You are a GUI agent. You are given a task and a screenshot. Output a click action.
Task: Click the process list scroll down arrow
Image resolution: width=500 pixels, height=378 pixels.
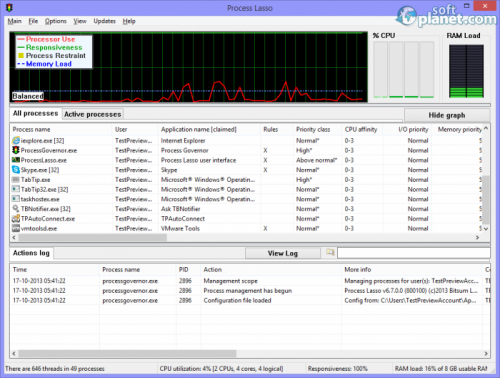[x=486, y=229]
